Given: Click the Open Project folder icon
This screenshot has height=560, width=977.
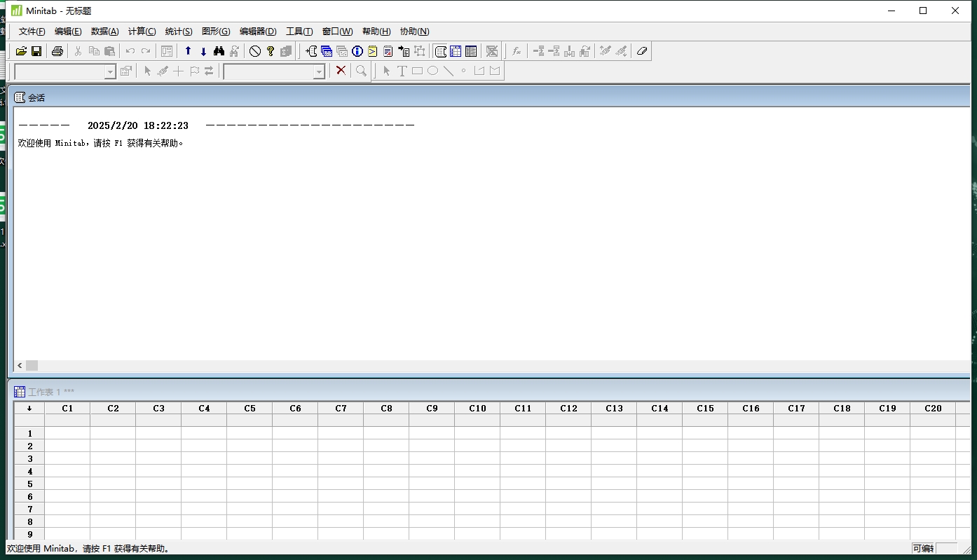Looking at the screenshot, I should coord(21,51).
